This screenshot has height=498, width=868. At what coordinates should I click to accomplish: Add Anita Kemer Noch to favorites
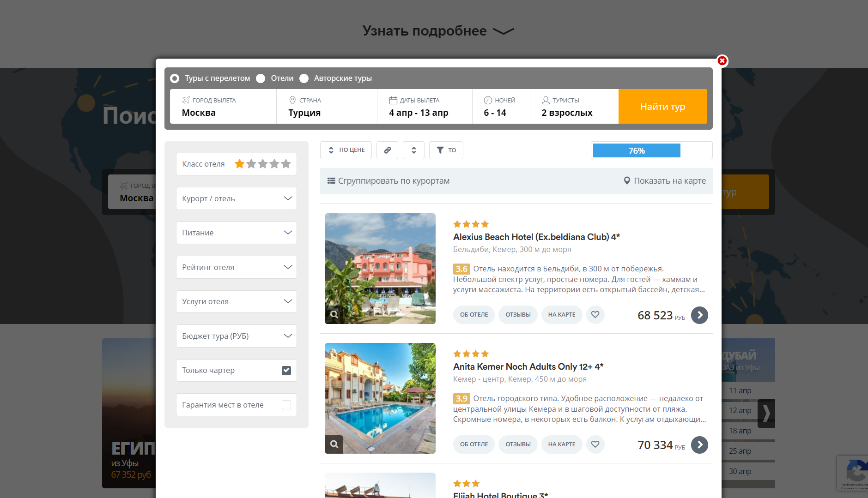pos(595,444)
